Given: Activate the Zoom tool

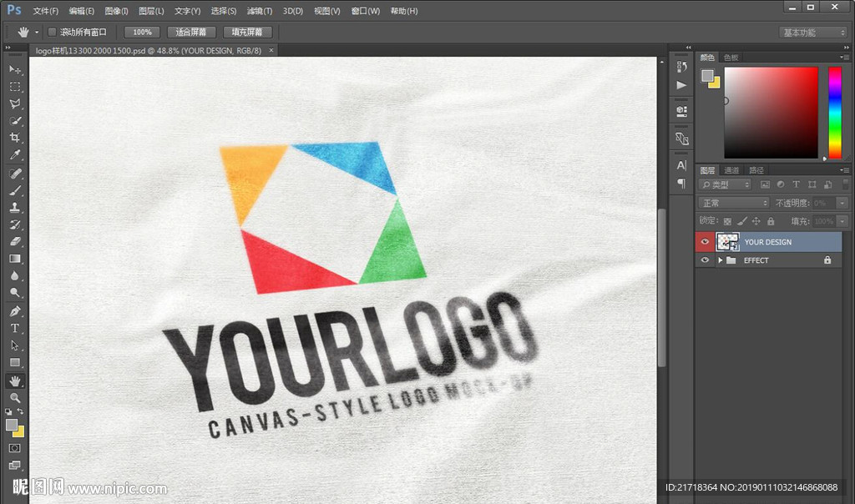Looking at the screenshot, I should point(15,398).
